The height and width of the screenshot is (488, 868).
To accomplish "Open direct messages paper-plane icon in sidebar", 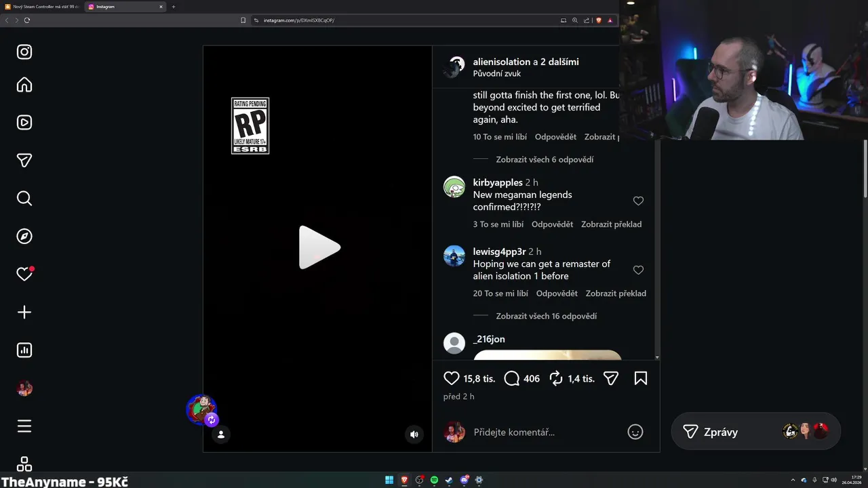I will point(24,161).
